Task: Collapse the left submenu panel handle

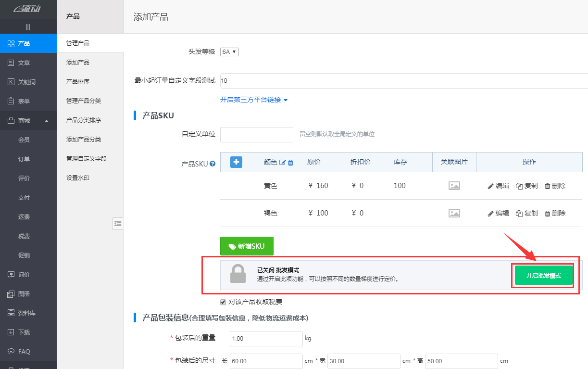Action: (118, 224)
